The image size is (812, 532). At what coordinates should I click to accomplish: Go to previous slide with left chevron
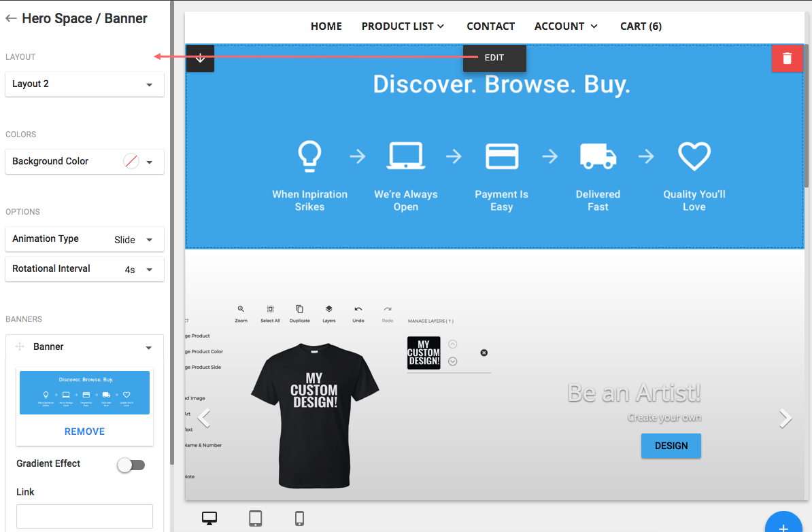click(203, 419)
